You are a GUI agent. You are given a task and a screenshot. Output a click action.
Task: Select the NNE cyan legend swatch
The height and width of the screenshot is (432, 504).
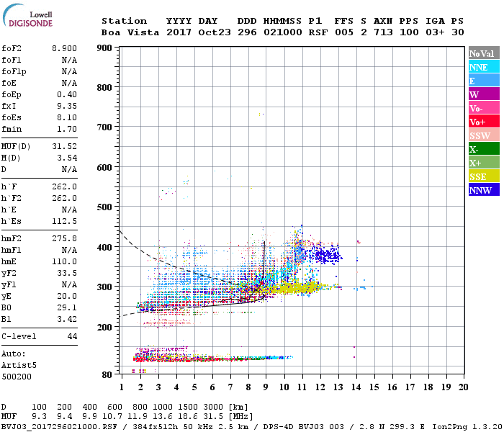coord(484,67)
